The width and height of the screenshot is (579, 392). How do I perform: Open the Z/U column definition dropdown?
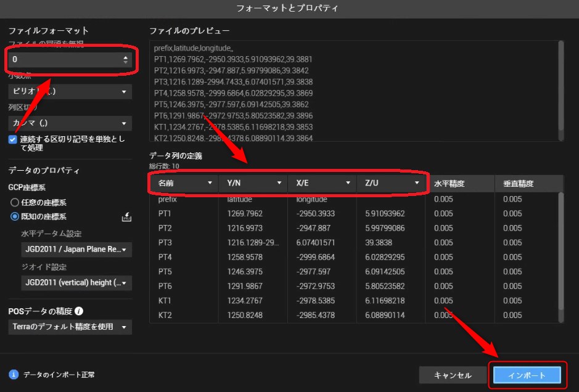pos(392,183)
